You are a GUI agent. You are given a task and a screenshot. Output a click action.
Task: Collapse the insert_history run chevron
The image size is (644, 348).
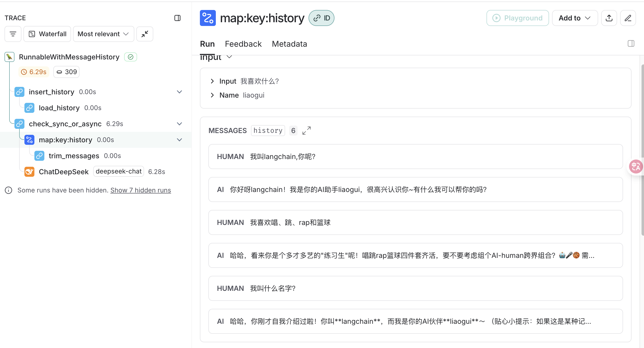(179, 92)
